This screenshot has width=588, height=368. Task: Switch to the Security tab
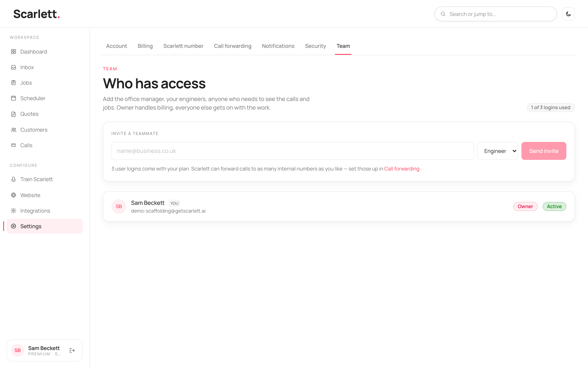coord(315,46)
